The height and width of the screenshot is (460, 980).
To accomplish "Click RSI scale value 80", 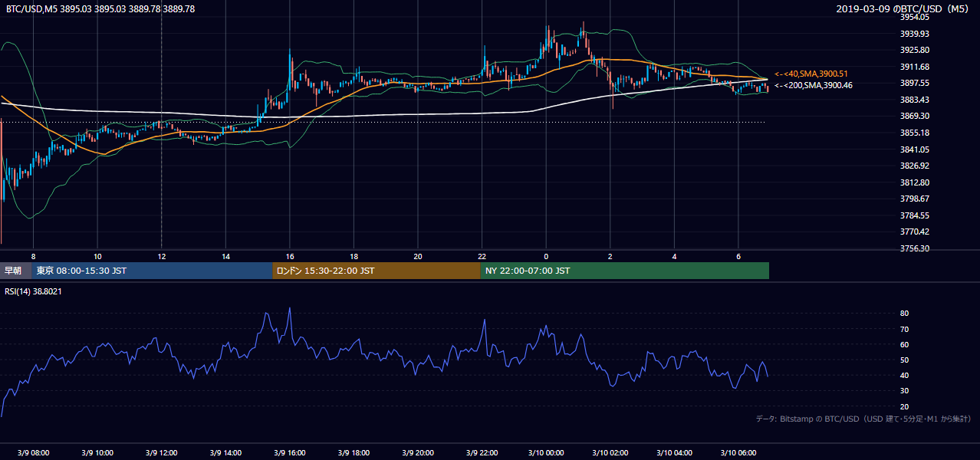I will tap(904, 314).
